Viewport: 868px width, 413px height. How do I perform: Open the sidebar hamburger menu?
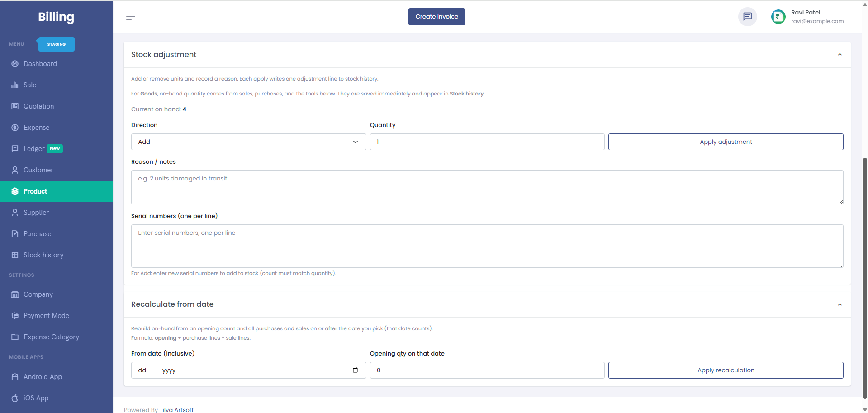[130, 16]
